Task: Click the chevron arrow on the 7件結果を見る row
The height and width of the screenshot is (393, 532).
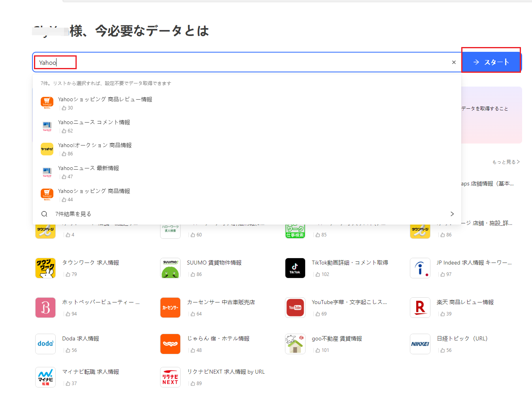Action: [x=452, y=214]
